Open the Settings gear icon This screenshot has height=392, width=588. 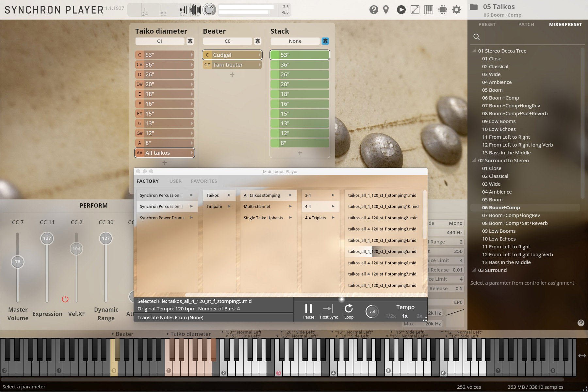click(x=456, y=10)
